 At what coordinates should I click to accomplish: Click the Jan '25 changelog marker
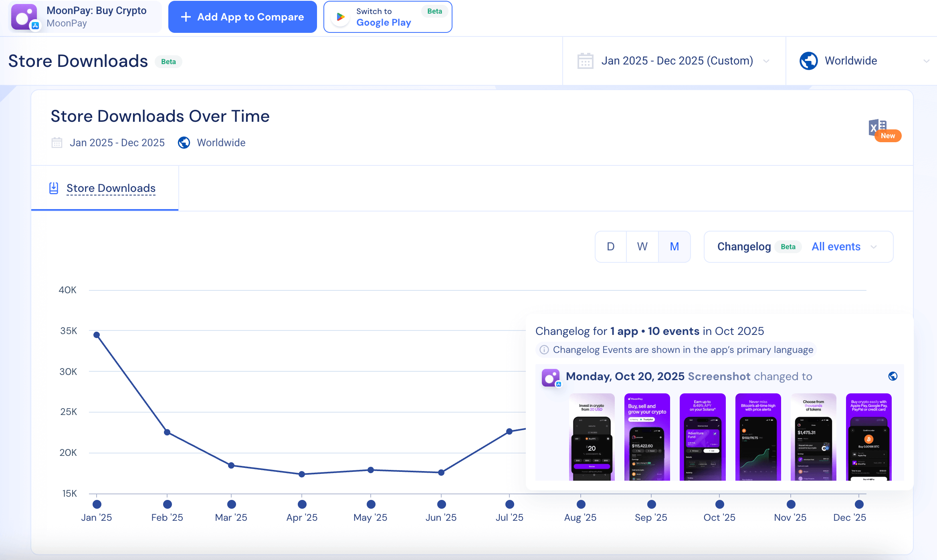click(x=97, y=504)
